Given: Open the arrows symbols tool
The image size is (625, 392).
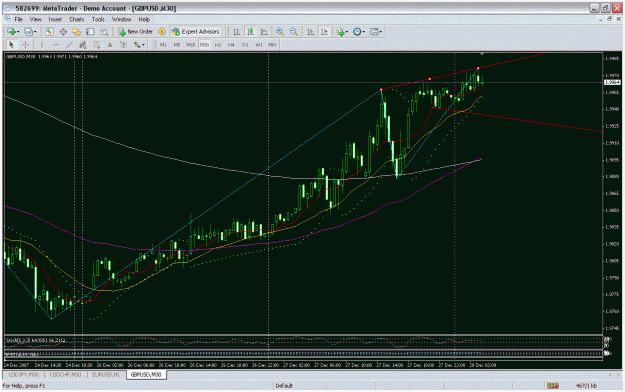Looking at the screenshot, I should (x=137, y=45).
